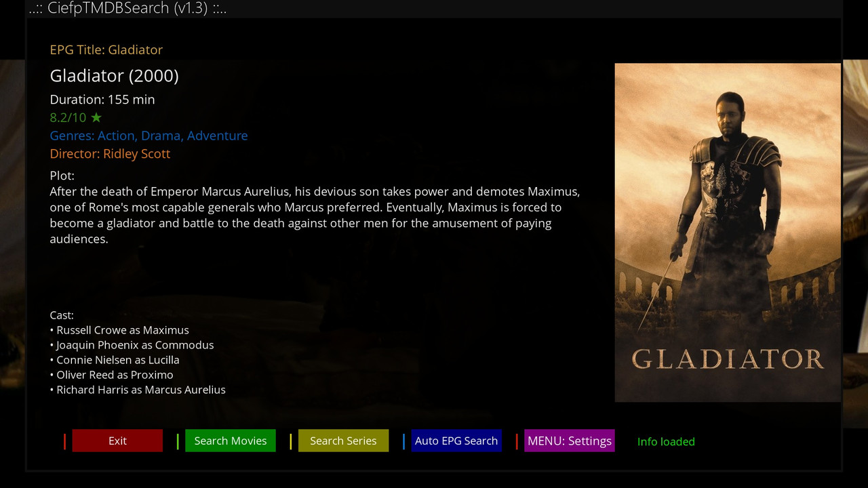Click 'Duration: 155 min' text
Viewport: 868px width, 488px height.
[102, 100]
